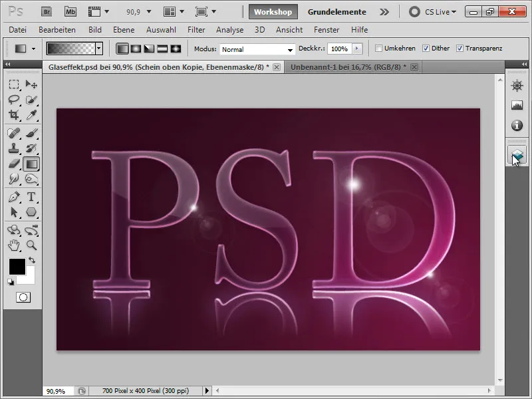The height and width of the screenshot is (399, 532).
Task: Open the Deckkraft opacity slider arrow
Action: click(356, 49)
